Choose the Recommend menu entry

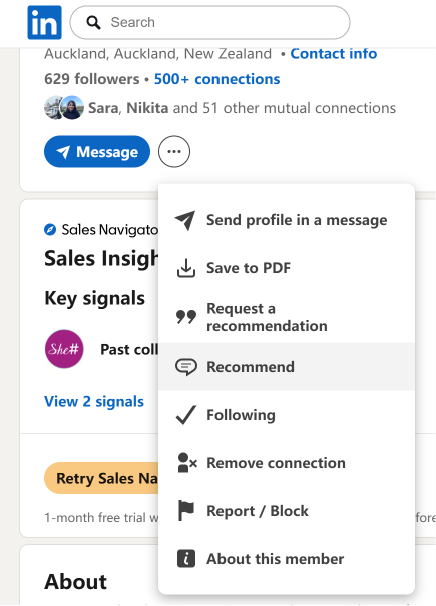(x=286, y=366)
